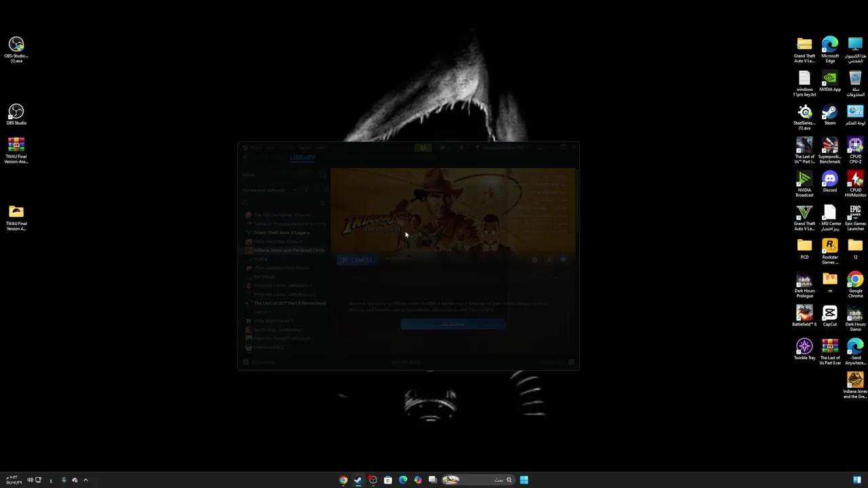Viewport: 868px width, 488px height.
Task: Launch the Dark Hours Demo shortcut
Action: pos(855,319)
